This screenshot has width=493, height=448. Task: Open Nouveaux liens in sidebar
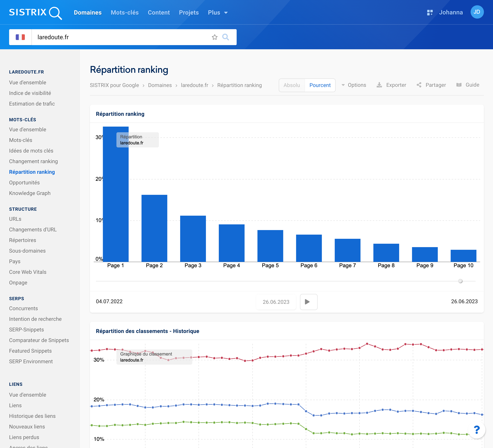pos(27,427)
